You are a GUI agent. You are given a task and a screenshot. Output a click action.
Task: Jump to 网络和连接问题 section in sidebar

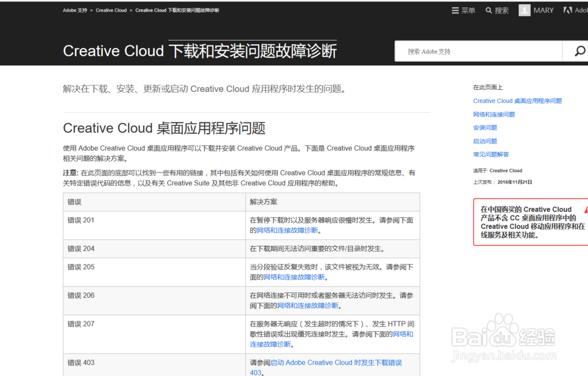click(494, 115)
